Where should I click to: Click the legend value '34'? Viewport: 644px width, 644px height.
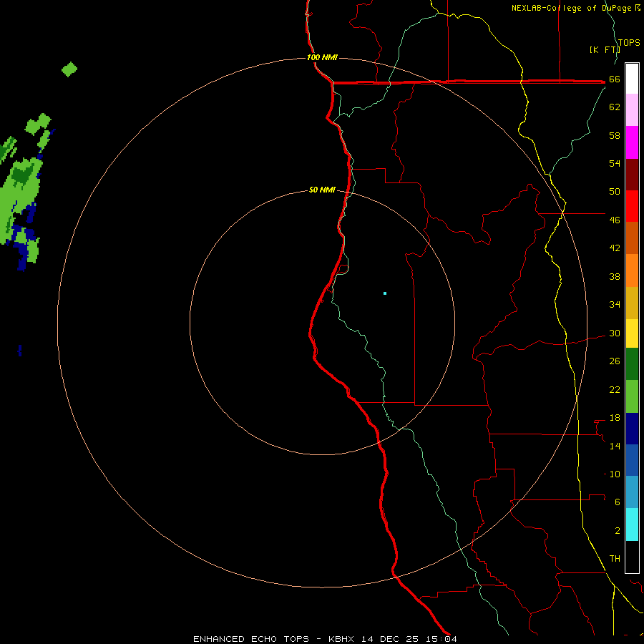(x=615, y=304)
